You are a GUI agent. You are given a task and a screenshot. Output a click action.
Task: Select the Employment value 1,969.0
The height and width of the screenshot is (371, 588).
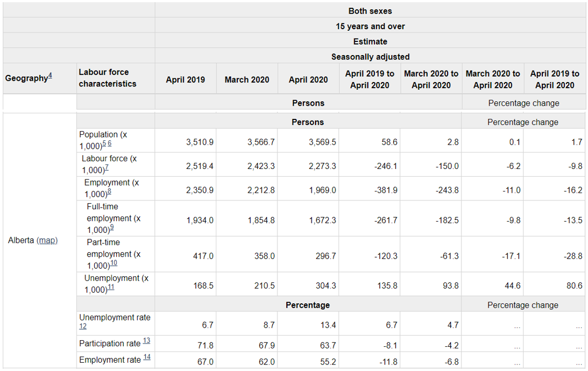click(322, 190)
